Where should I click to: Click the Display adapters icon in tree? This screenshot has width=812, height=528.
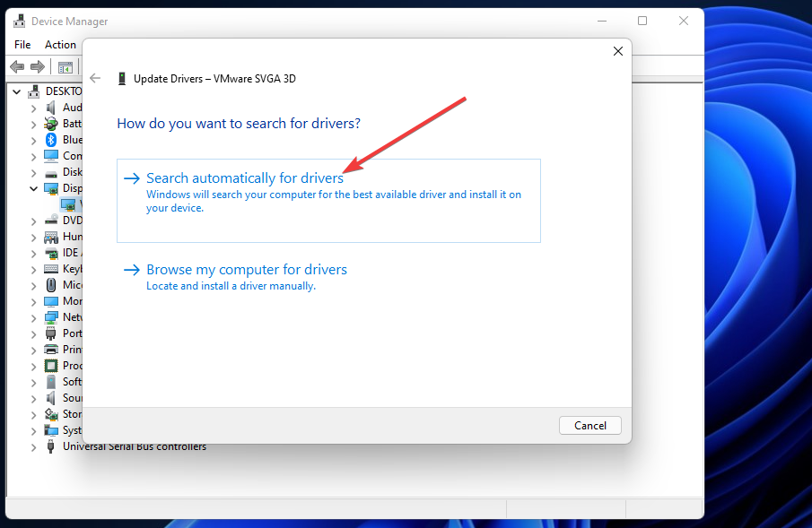point(51,188)
